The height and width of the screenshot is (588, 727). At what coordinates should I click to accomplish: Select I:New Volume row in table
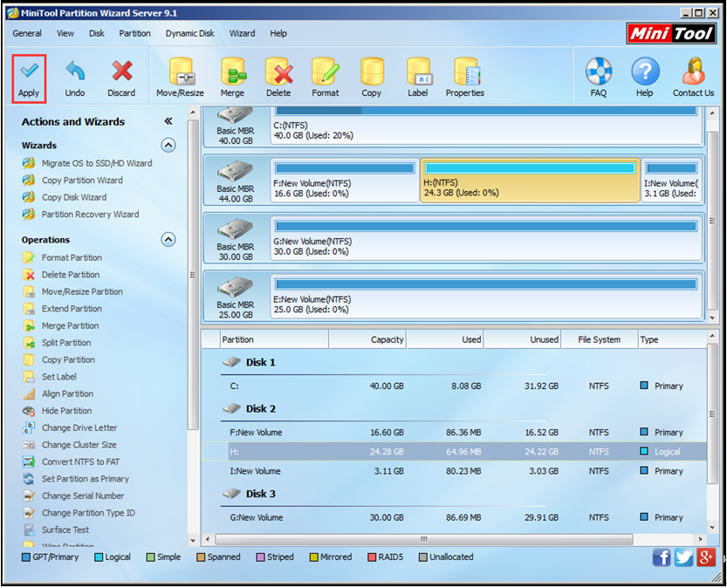[455, 471]
